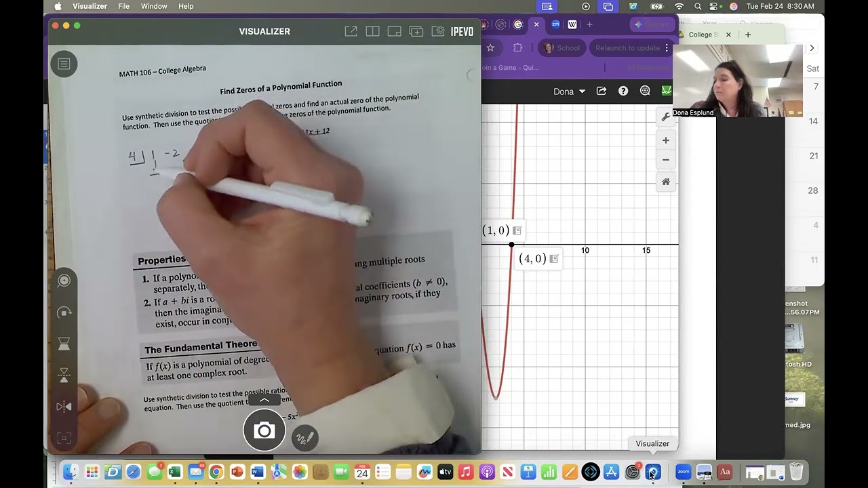Image resolution: width=868 pixels, height=488 pixels.
Task: Rotate the camera image in Visualizer
Action: pyautogui.click(x=64, y=312)
